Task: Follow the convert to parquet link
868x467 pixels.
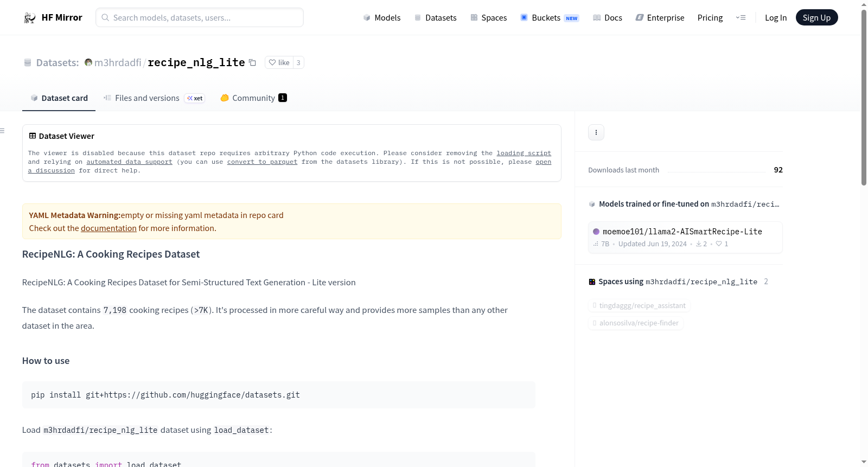Action: coord(262,162)
